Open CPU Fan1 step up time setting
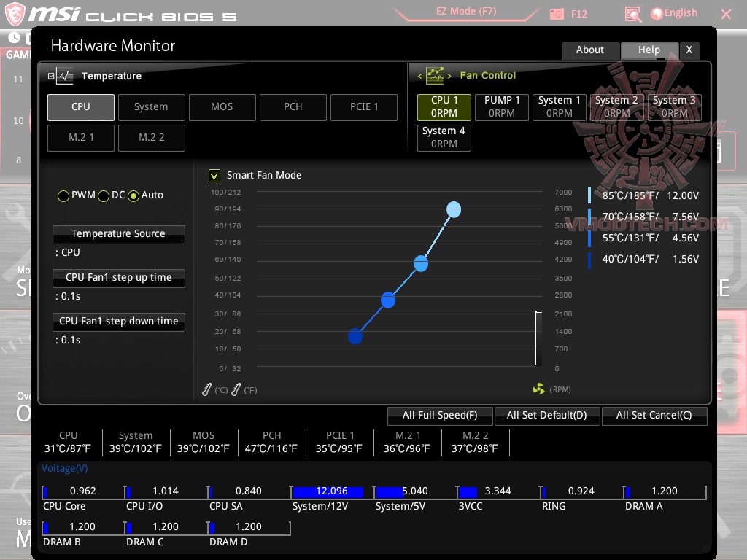The height and width of the screenshot is (560, 747). (119, 278)
